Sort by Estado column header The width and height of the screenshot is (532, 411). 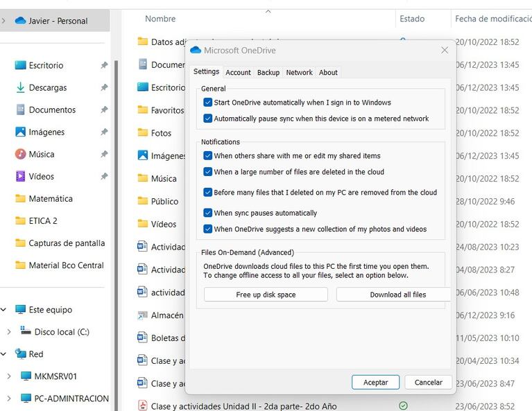412,19
